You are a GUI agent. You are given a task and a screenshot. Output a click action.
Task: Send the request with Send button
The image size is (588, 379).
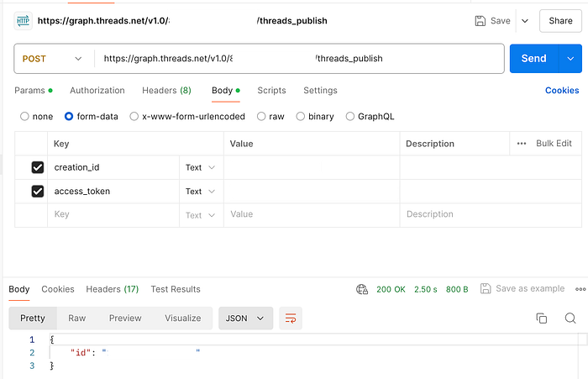[x=533, y=59]
